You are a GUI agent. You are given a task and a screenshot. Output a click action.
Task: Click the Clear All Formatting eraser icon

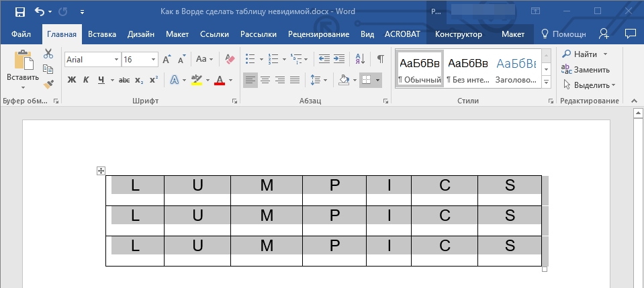pyautogui.click(x=230, y=60)
